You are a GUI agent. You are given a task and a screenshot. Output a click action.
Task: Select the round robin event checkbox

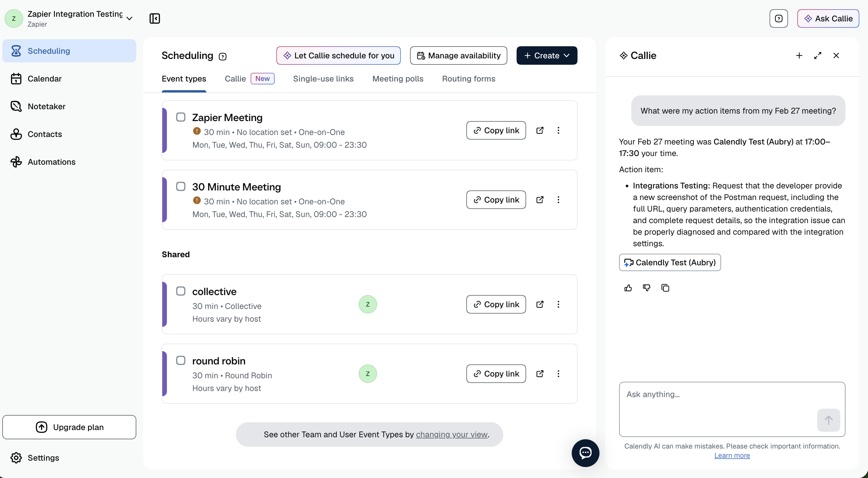click(x=180, y=360)
